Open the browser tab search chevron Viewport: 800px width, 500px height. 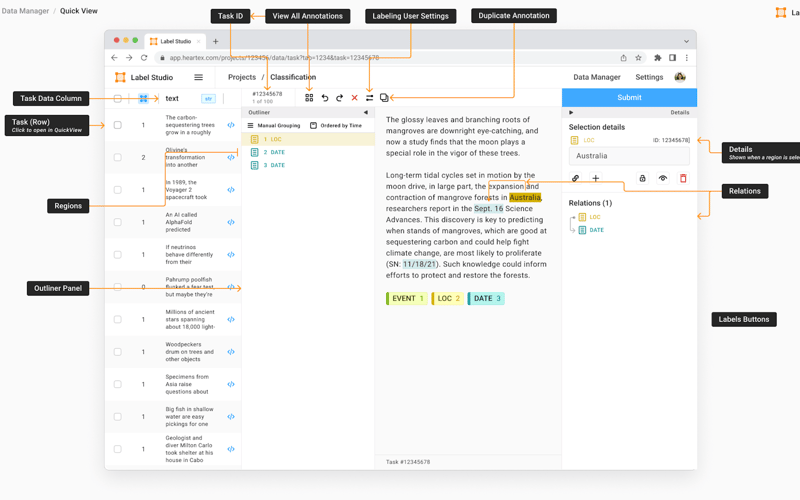click(686, 41)
